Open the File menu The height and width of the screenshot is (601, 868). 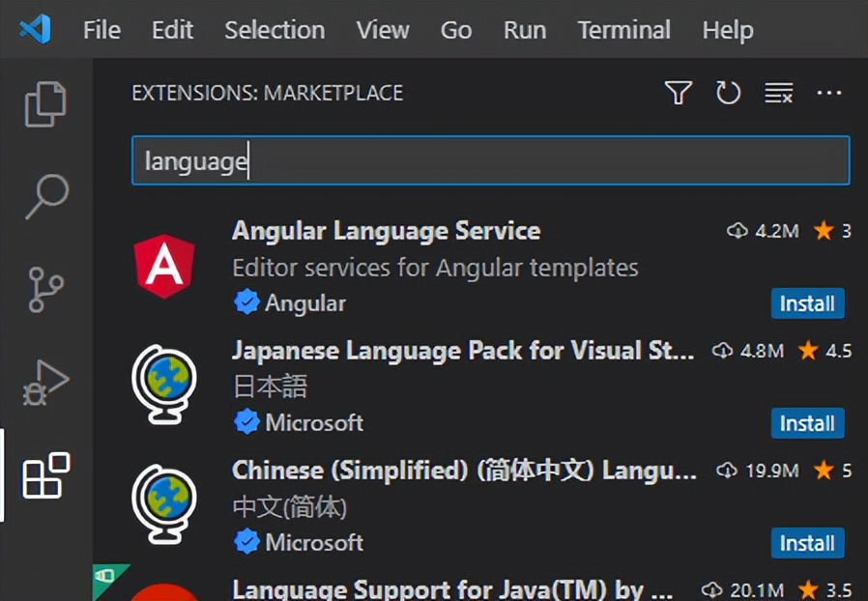101,30
